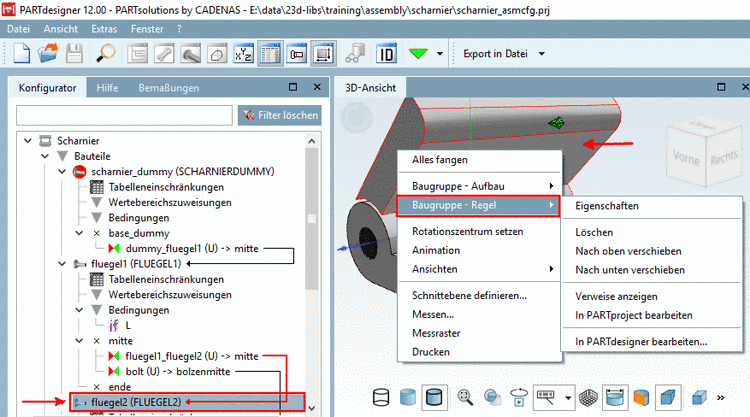Viewport: 750px width, 417px height.
Task: Open the Export in Datei dropdown arrow
Action: pos(541,54)
